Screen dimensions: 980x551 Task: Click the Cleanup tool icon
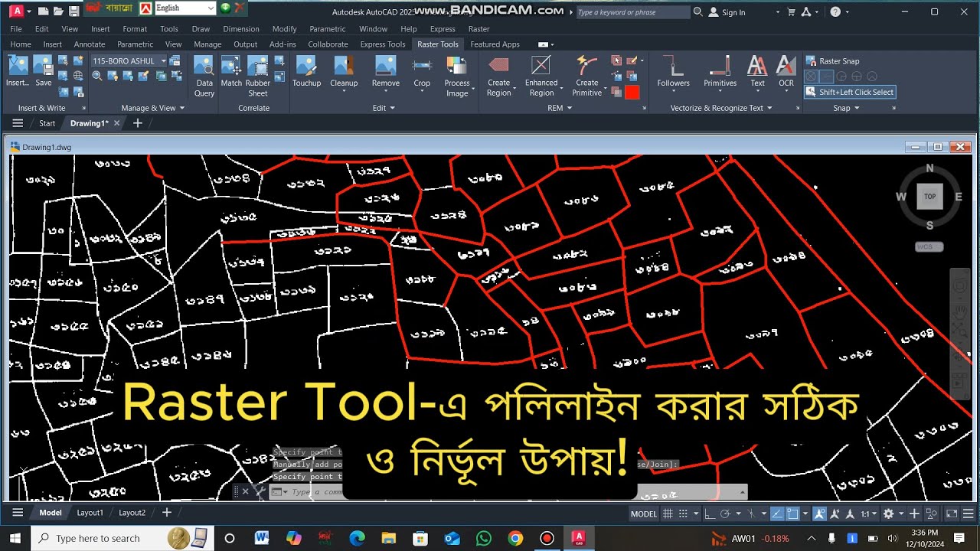(344, 66)
